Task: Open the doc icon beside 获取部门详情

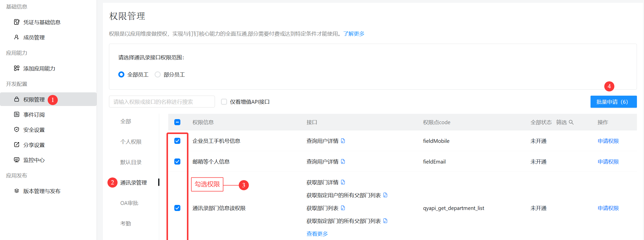Action: coord(343,182)
